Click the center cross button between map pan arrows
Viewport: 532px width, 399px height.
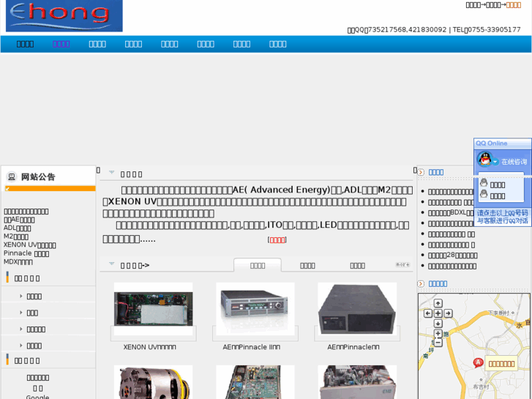pyautogui.click(x=438, y=313)
